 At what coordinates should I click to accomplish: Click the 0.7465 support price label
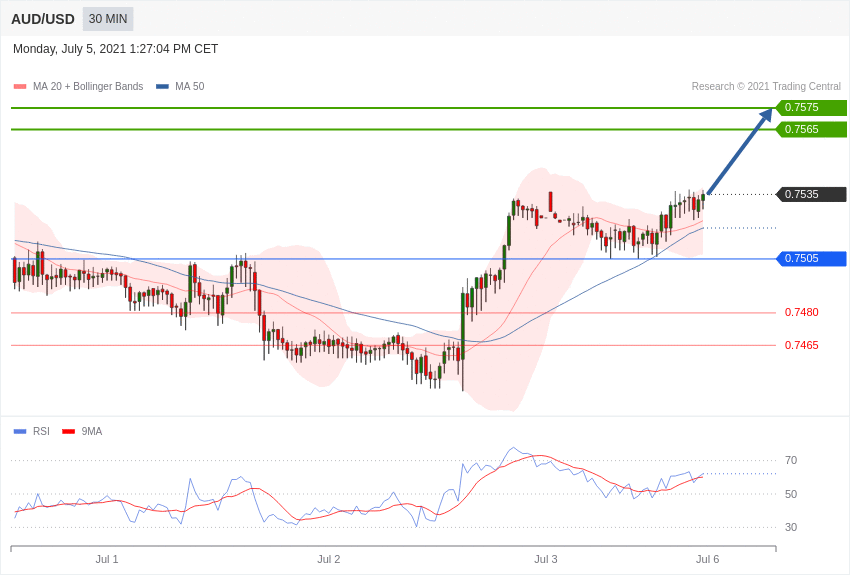coord(802,345)
